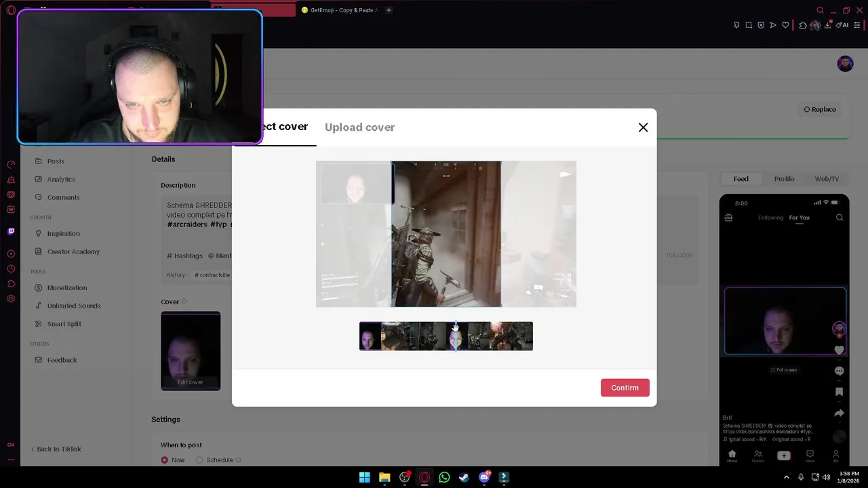This screenshot has height=488, width=868.
Task: Click the browser search icon
Action: click(820, 10)
